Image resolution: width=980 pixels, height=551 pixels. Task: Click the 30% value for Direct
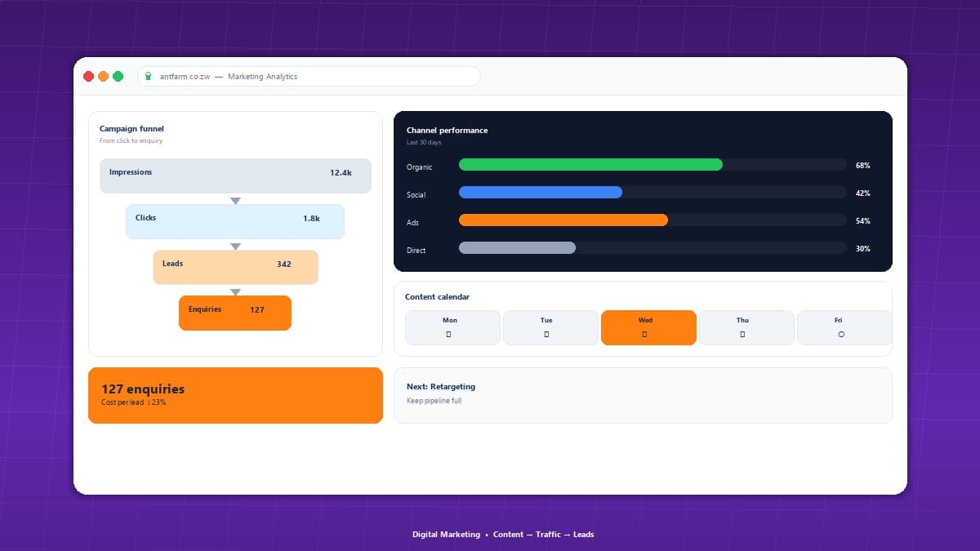pyautogui.click(x=862, y=249)
